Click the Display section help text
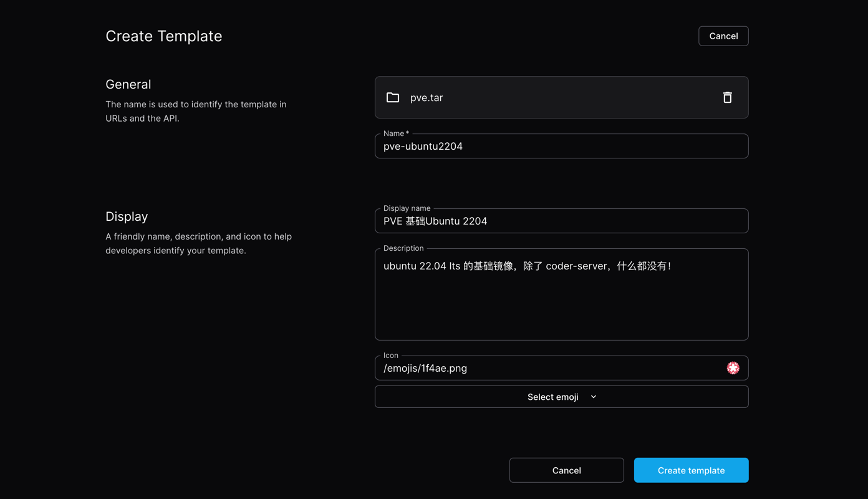The width and height of the screenshot is (868, 499). click(x=198, y=243)
